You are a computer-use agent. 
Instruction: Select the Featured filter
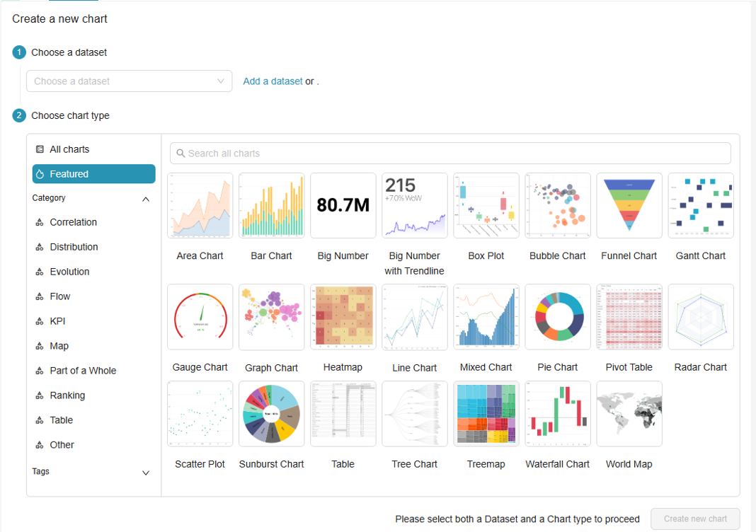[x=93, y=174]
